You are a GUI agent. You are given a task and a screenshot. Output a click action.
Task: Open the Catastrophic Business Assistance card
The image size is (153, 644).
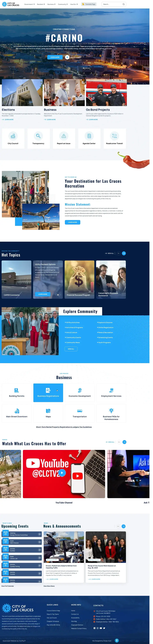[111, 280]
